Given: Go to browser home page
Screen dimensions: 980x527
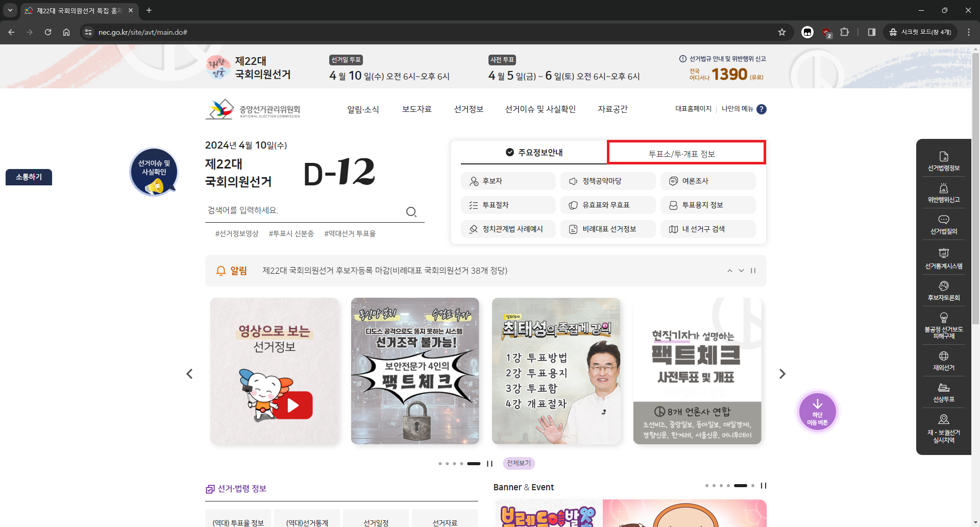Looking at the screenshot, I should click(x=66, y=32).
